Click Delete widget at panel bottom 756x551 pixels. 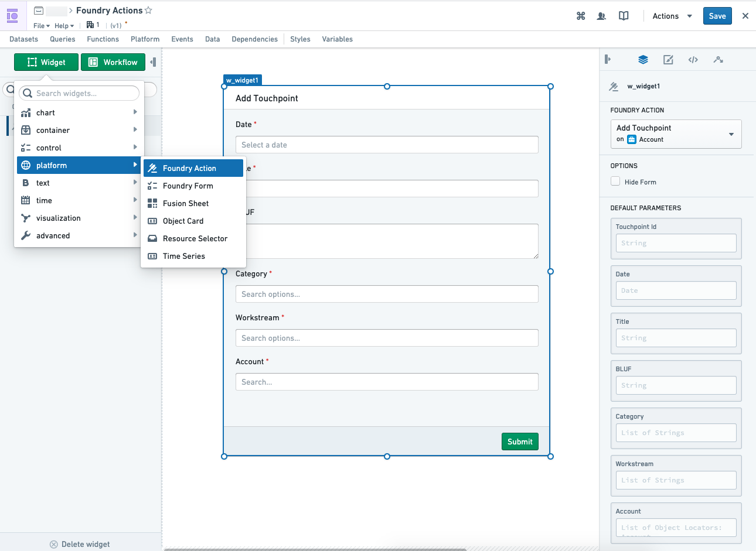click(80, 544)
